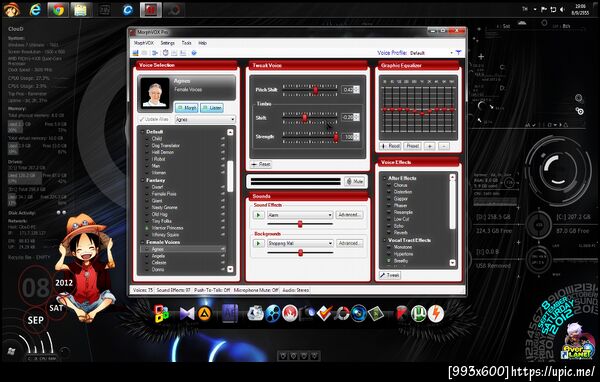Viewport: 600px width, 382px height.
Task: Click the arrow icon in MorphVOX toolbar
Action: (x=155, y=53)
